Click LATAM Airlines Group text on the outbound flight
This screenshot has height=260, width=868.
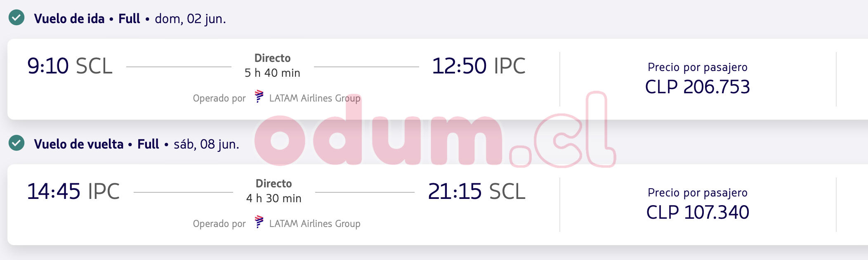315,98
